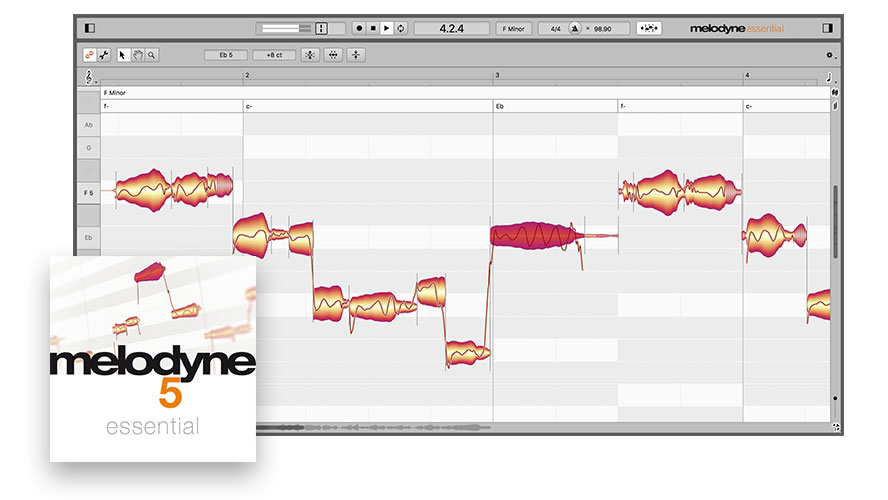This screenshot has width=888, height=500.
Task: Open the settings gear menu
Action: pyautogui.click(x=831, y=55)
